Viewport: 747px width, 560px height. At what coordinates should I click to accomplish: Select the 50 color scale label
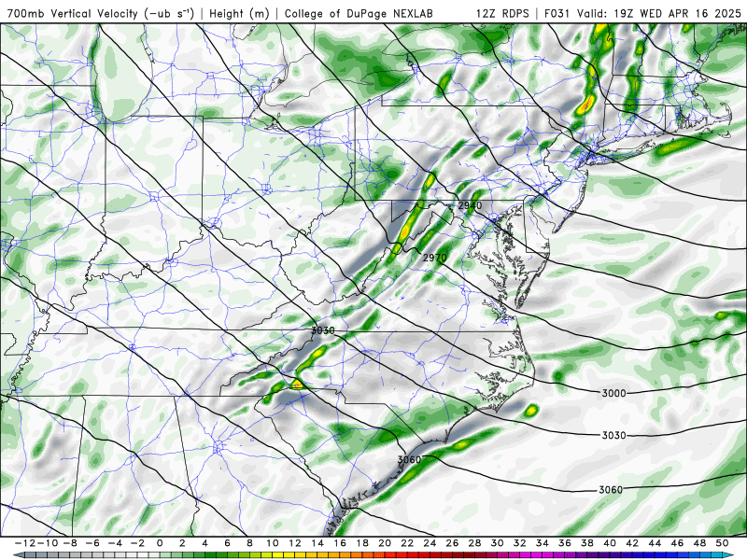pyautogui.click(x=722, y=543)
